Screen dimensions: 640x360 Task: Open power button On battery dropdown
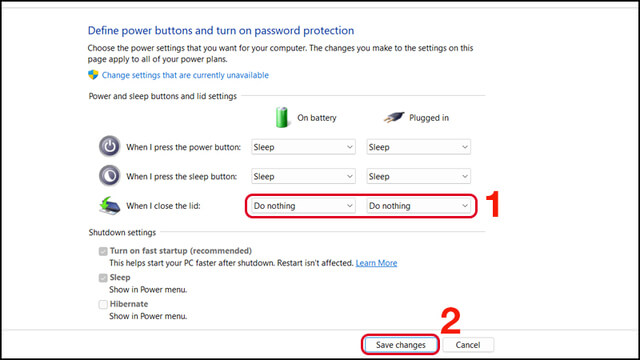tap(303, 147)
